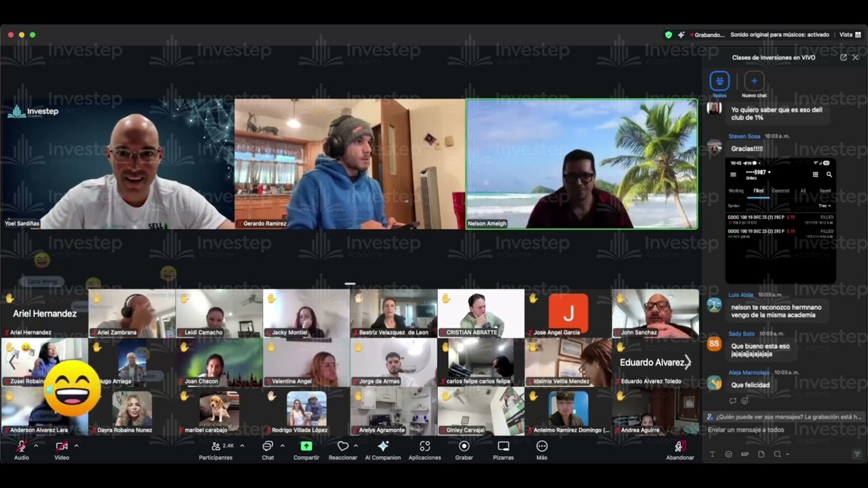Open the text formatting options in chat
The width and height of the screenshot is (868, 488).
coord(712,454)
